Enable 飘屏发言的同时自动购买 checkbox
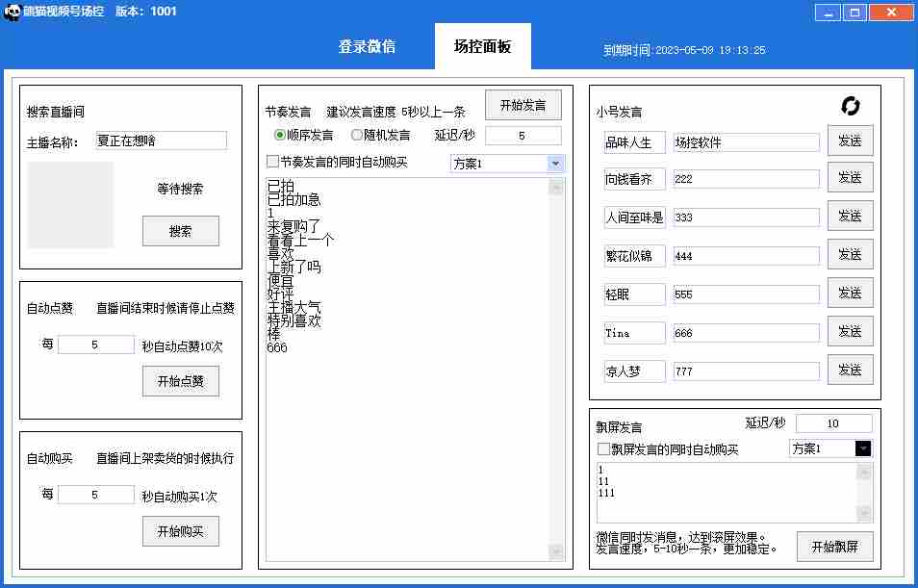Screen dimensions: 918x588 pos(603,449)
